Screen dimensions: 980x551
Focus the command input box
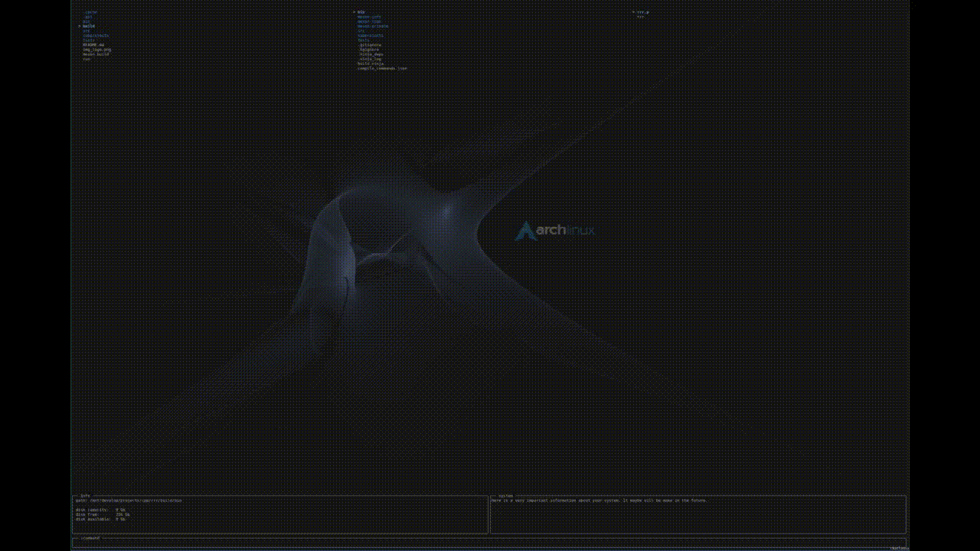coord(489,543)
